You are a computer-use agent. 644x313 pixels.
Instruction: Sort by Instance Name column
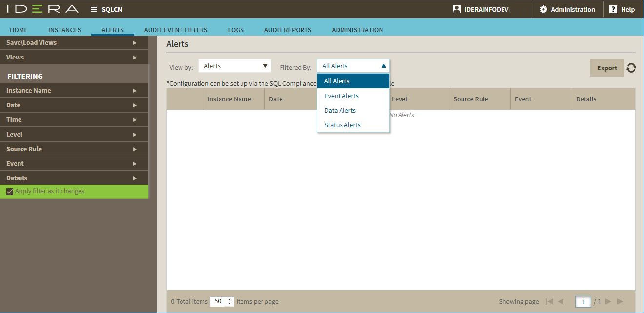[234, 99]
